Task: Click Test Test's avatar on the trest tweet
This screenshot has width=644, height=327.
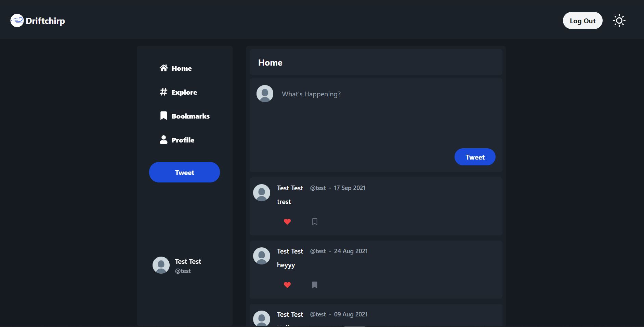Action: pos(262,193)
